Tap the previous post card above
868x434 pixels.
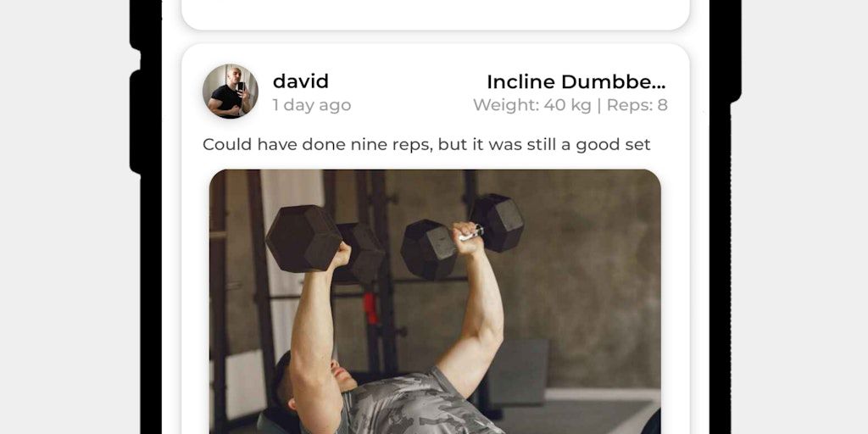pos(435,15)
